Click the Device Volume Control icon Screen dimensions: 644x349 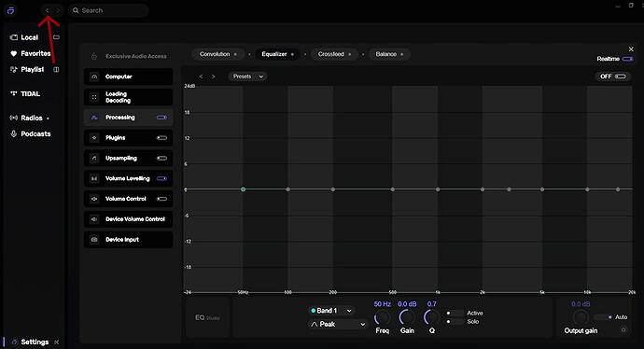tap(94, 219)
